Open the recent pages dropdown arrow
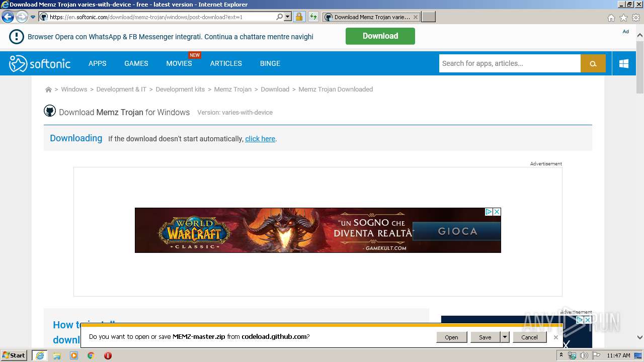This screenshot has height=362, width=644. (33, 17)
